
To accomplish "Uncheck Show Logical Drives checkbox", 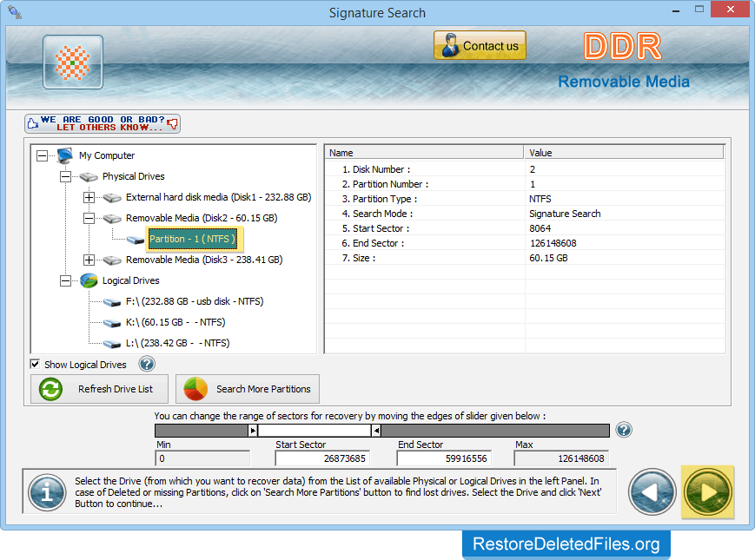I will tap(35, 364).
